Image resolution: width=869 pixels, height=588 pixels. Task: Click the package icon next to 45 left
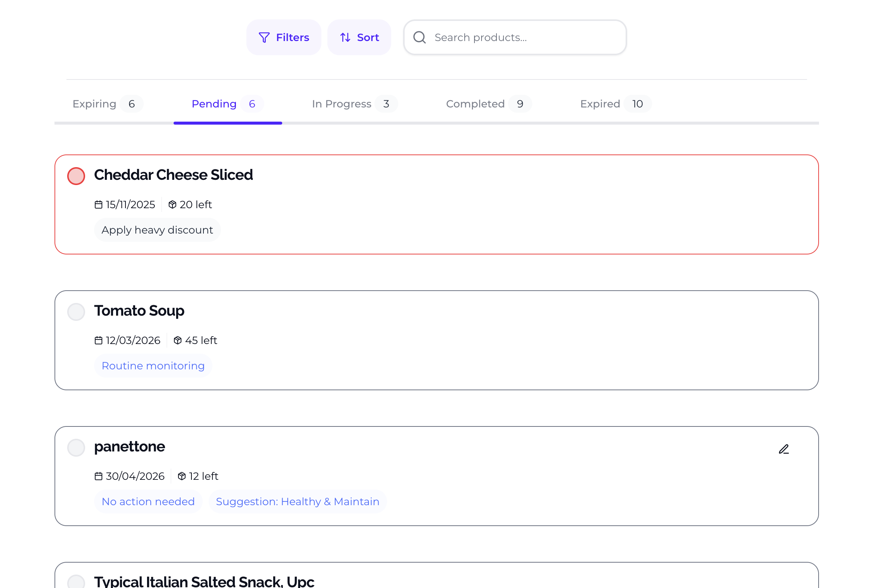tap(177, 340)
